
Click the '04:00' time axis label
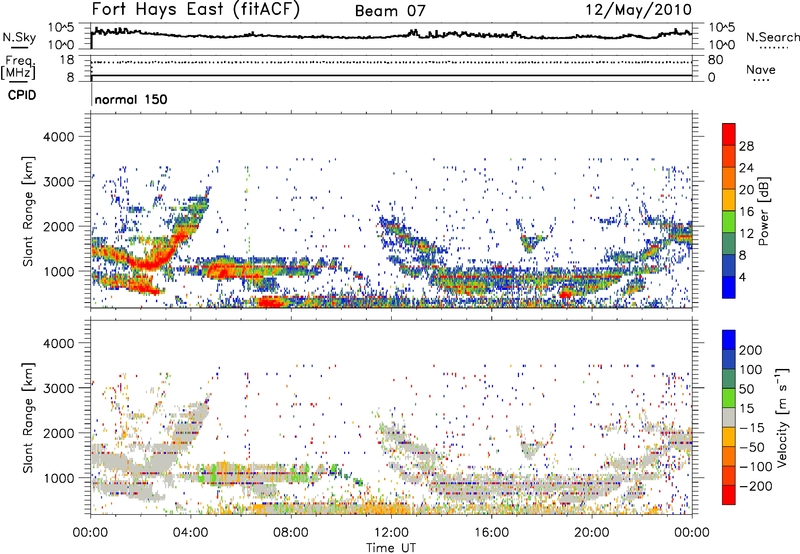[191, 533]
